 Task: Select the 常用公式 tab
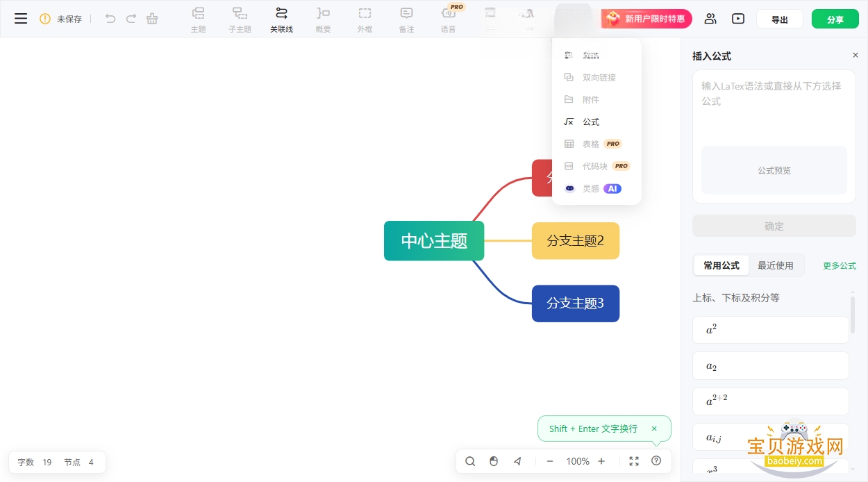[721, 265]
